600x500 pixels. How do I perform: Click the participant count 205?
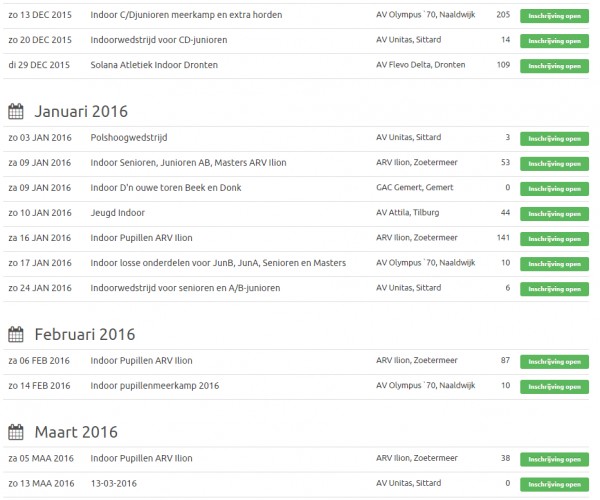(x=503, y=15)
